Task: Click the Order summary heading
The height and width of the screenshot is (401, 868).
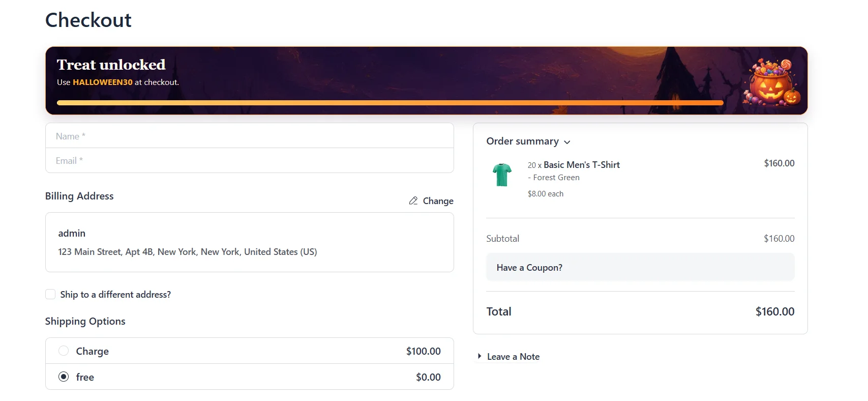Action: click(x=522, y=141)
